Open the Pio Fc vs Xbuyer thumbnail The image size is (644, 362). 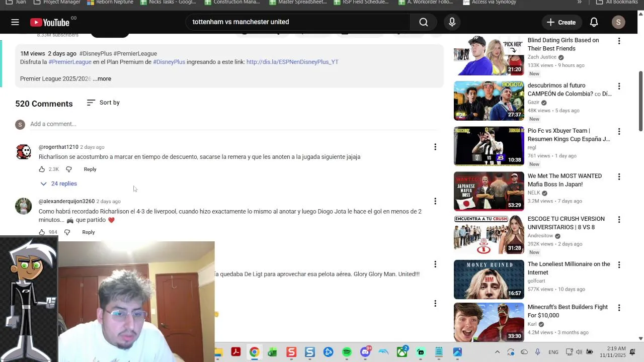(x=489, y=146)
